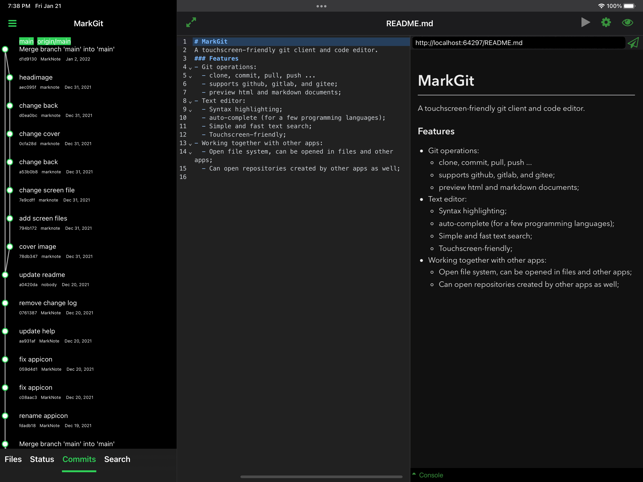643x482 pixels.
Task: Fold line 14 Open file system
Action: 190,152
